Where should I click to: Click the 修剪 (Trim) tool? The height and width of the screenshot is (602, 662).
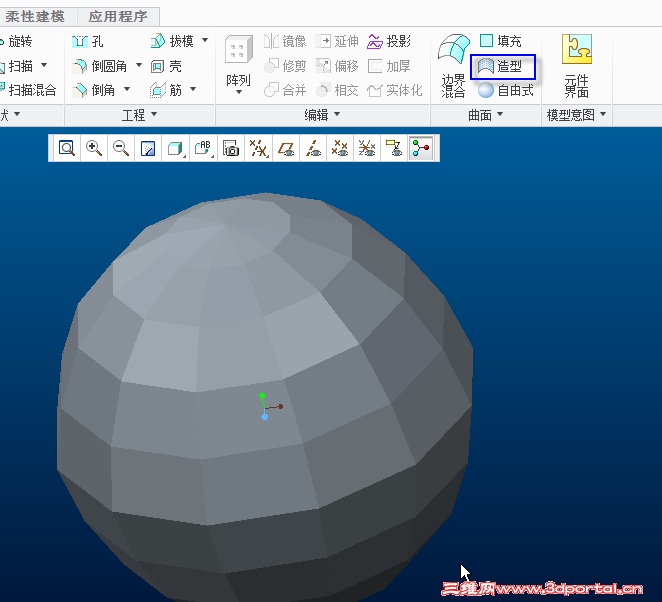coord(285,66)
